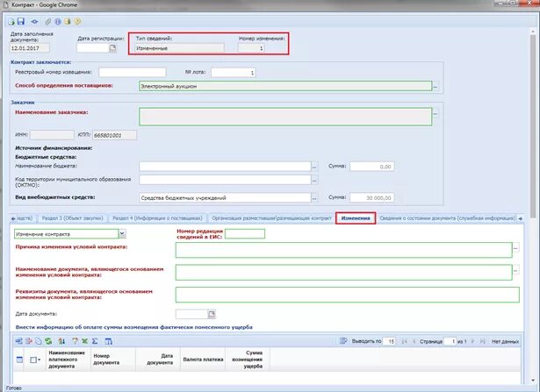Go to previous page in the table pager

[414, 341]
